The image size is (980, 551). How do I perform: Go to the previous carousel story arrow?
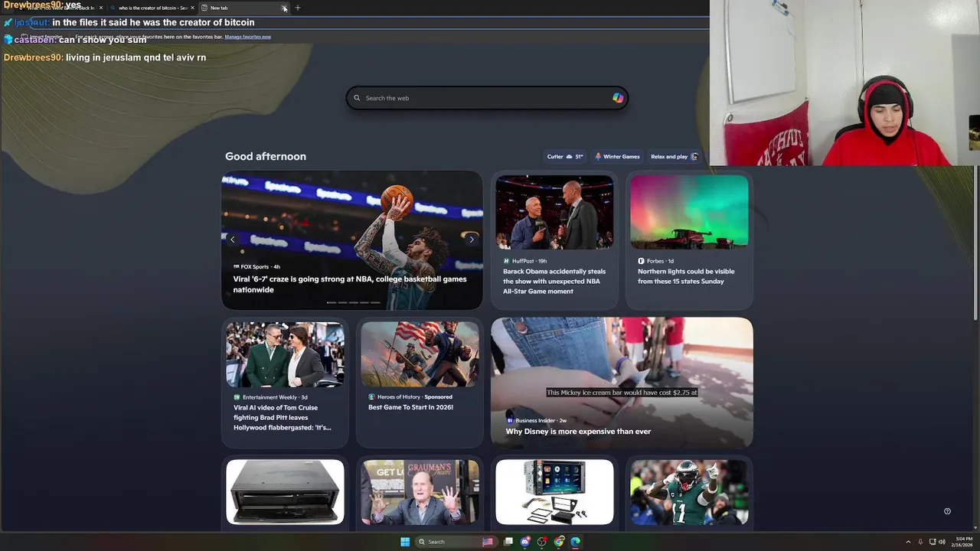pyautogui.click(x=233, y=240)
